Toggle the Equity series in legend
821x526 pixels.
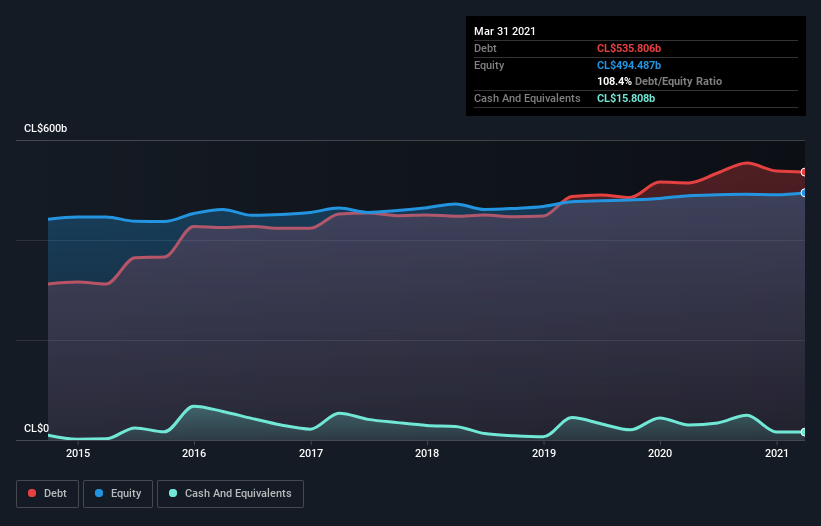point(118,494)
